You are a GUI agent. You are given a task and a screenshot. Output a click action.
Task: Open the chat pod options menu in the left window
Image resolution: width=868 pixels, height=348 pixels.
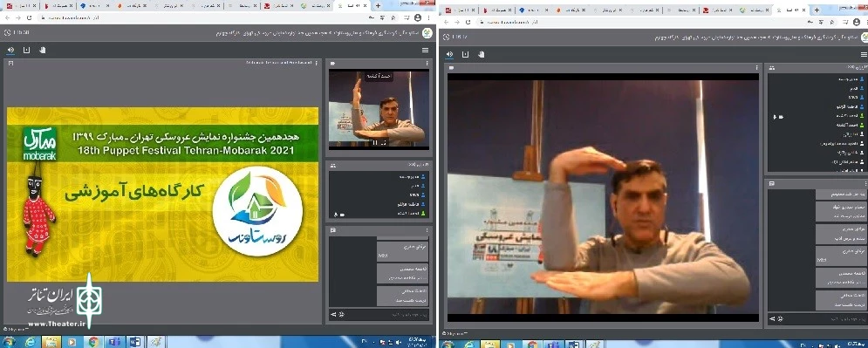[427, 229]
